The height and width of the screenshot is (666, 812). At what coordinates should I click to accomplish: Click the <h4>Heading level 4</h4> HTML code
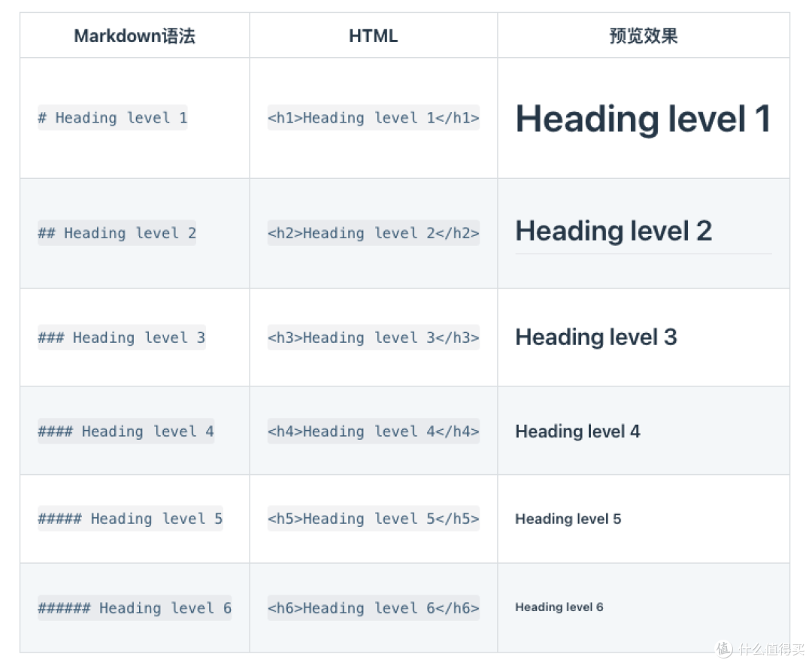click(x=374, y=431)
